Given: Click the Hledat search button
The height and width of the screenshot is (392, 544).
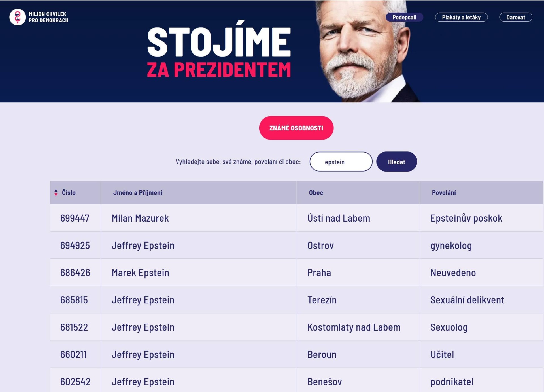Looking at the screenshot, I should click(396, 161).
